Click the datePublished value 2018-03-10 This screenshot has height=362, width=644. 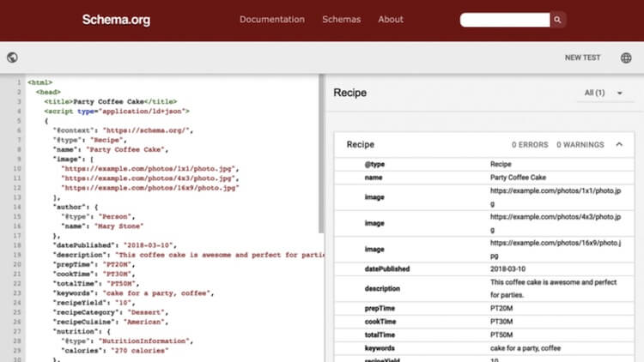point(507,269)
